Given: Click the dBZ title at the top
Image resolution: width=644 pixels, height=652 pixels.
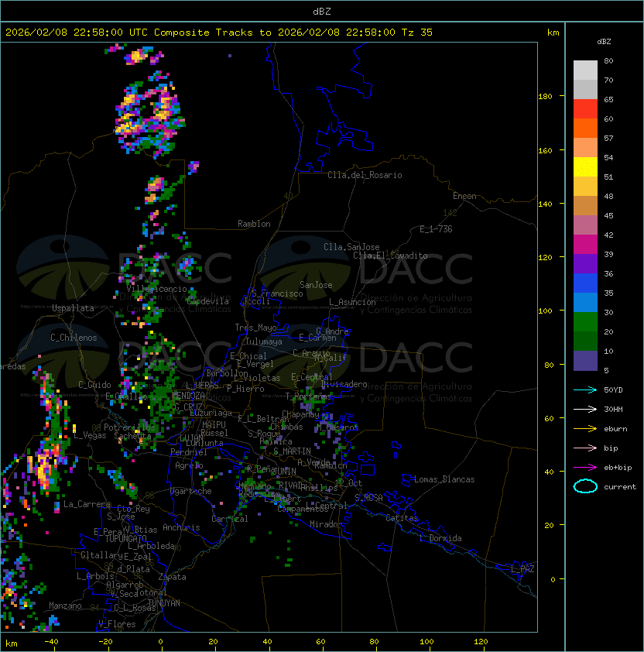Looking at the screenshot, I should click(322, 11).
